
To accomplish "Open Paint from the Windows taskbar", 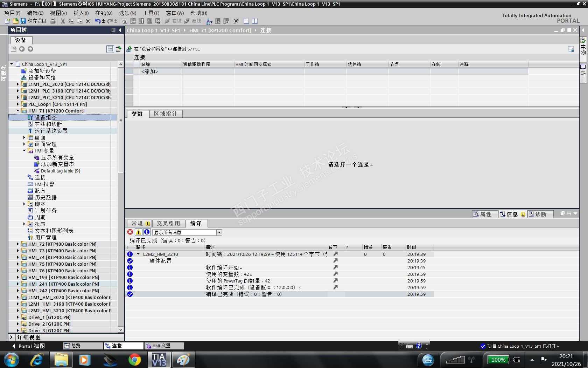I will 183,360.
